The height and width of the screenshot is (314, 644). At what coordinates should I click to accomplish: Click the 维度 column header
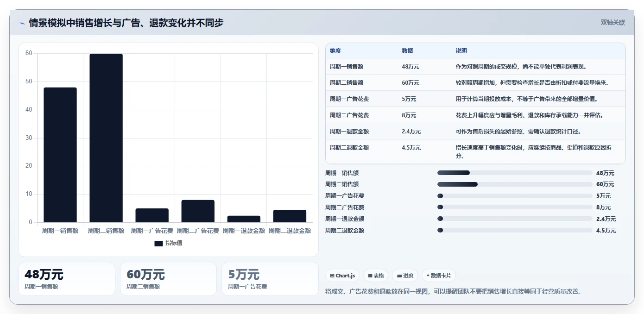click(335, 51)
